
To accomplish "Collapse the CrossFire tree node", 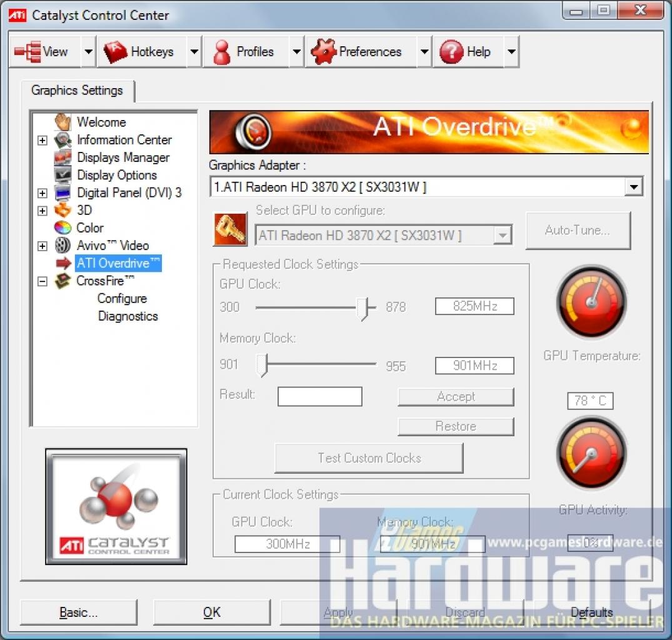I will coord(43,281).
